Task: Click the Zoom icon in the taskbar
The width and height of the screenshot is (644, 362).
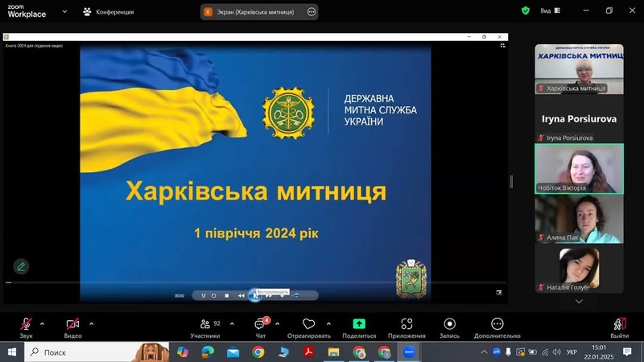Action: 409,352
